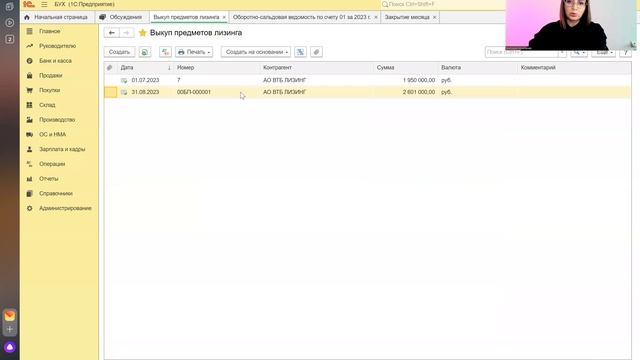Open attached files paperclip in toolbar
The image size is (640, 360).
tap(316, 52)
